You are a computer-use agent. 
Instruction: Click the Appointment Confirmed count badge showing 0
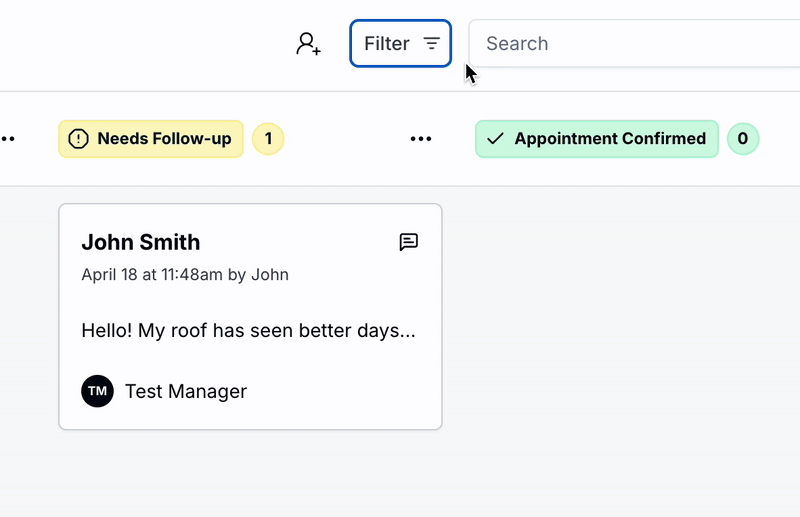742,139
